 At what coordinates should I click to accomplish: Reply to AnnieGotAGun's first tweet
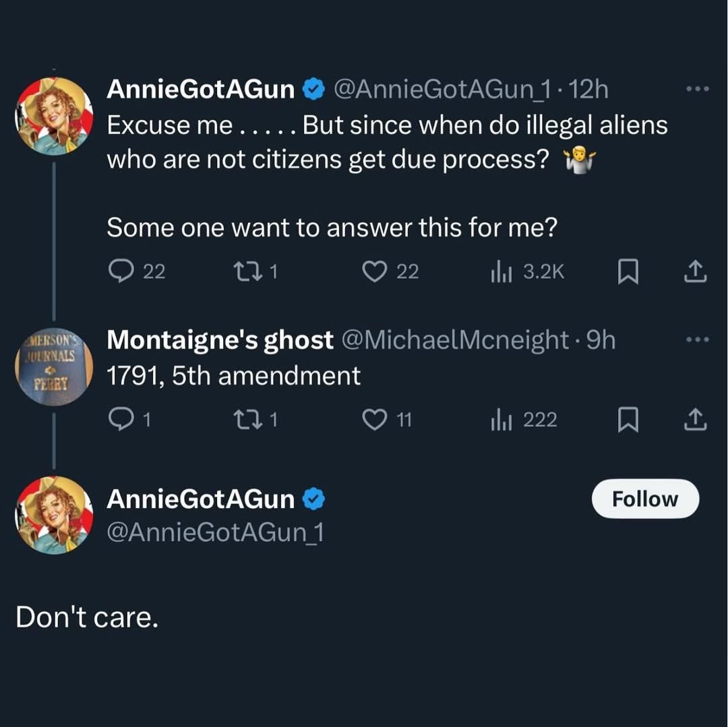(121, 272)
